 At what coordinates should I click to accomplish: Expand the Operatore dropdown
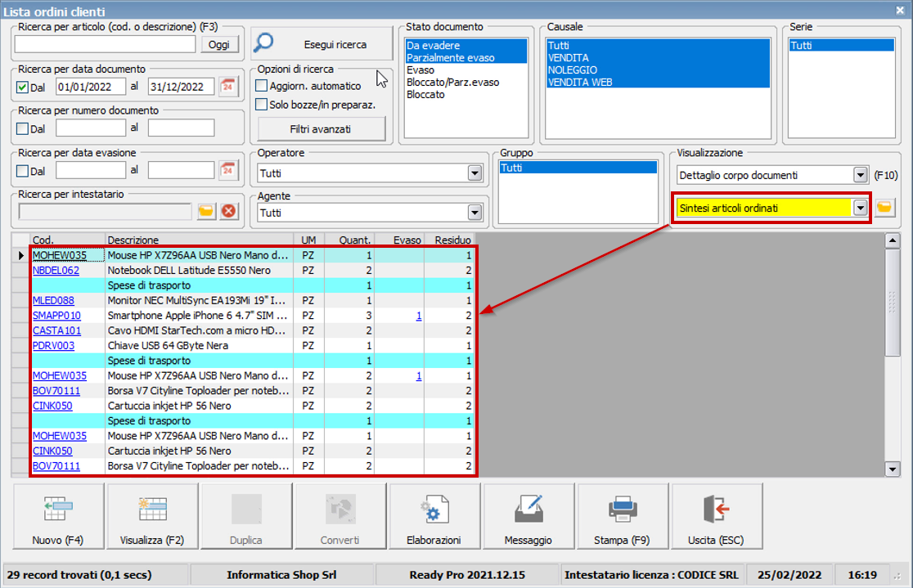(x=474, y=173)
